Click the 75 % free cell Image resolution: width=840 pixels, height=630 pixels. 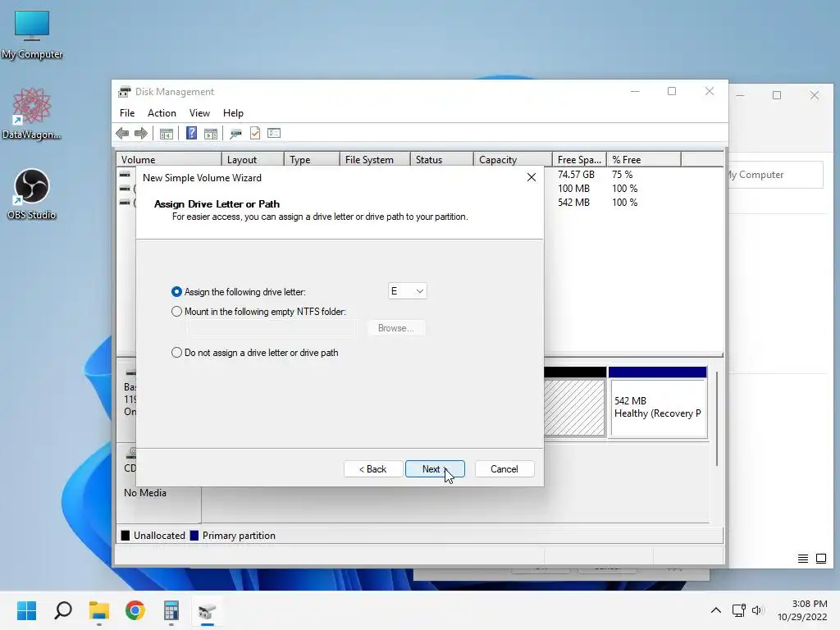coord(622,175)
